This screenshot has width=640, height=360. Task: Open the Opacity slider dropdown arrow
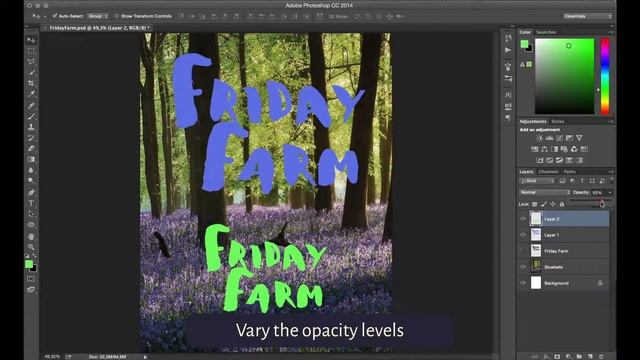pos(610,192)
